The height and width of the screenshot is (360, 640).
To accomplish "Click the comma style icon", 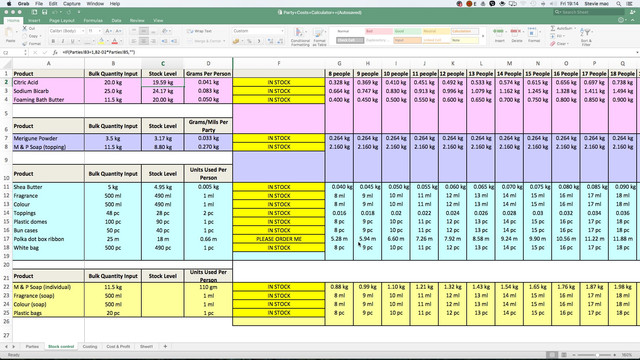I will click(259, 41).
